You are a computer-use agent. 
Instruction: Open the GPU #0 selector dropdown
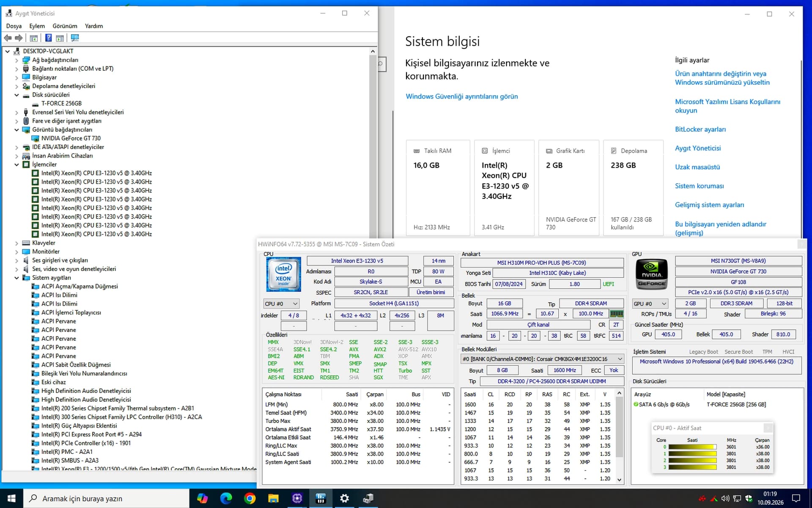650,304
